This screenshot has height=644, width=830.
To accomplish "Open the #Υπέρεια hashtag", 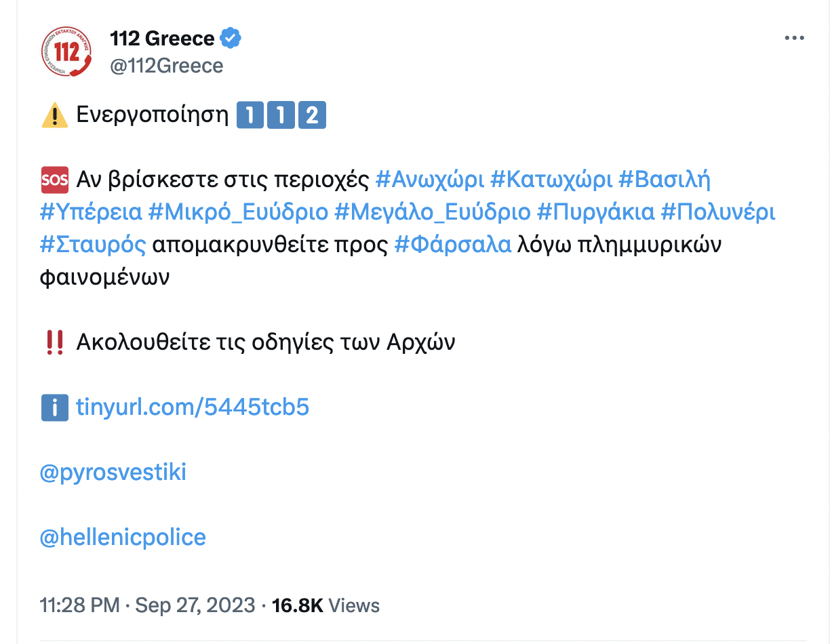I will click(x=91, y=212).
